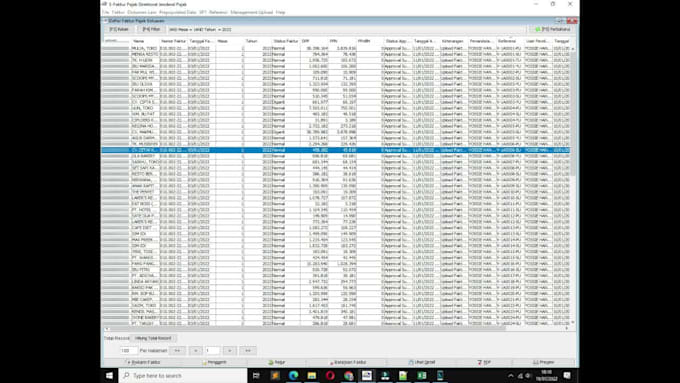Click the F4 Filter button

151,29
